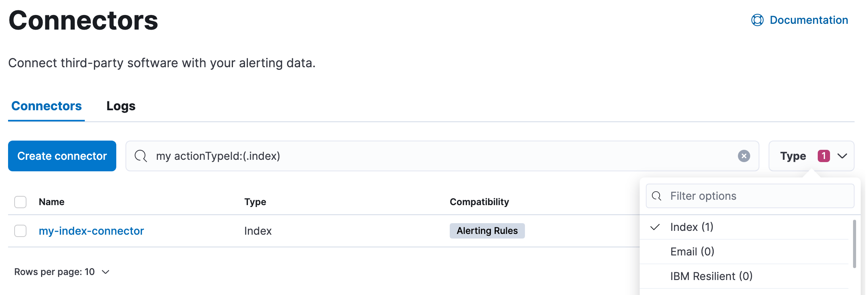Viewport: 868px width, 295px height.
Task: Select the IBM Resilient (0) filter option
Action: click(x=711, y=276)
